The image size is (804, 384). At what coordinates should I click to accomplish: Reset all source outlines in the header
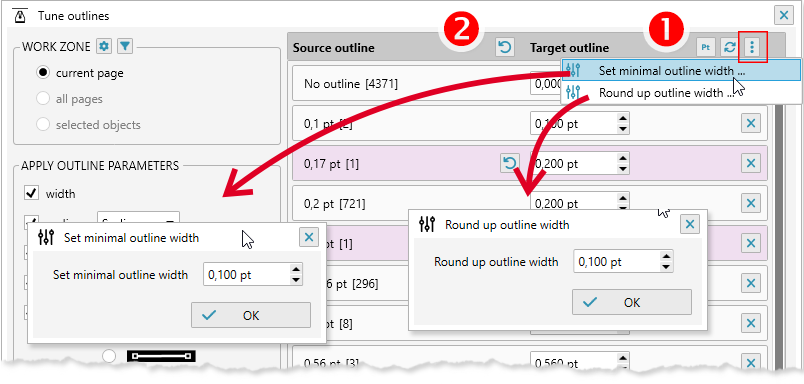[x=505, y=48]
